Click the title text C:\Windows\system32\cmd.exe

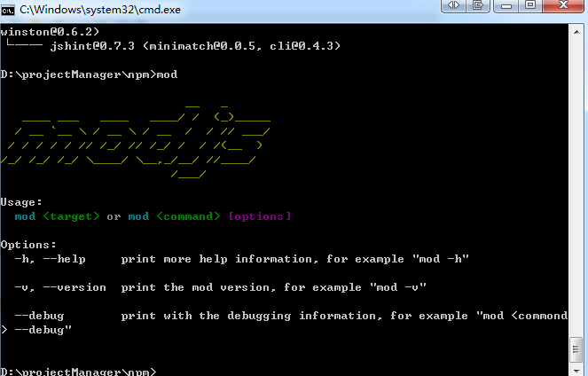[x=100, y=10]
